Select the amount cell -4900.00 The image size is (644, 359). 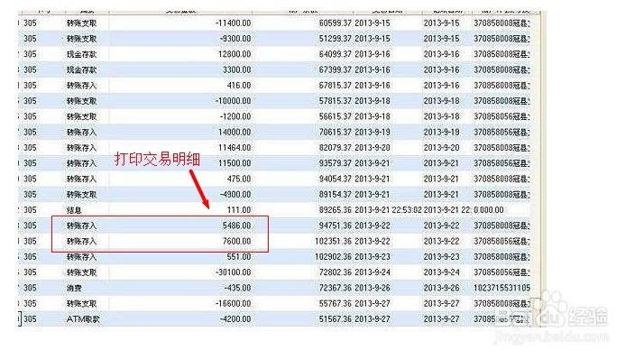pyautogui.click(x=235, y=195)
